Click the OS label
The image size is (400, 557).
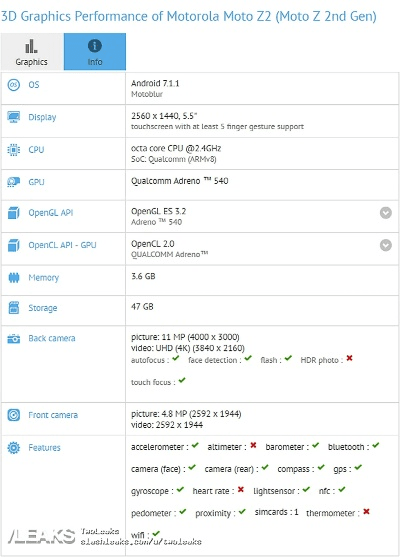click(x=34, y=85)
